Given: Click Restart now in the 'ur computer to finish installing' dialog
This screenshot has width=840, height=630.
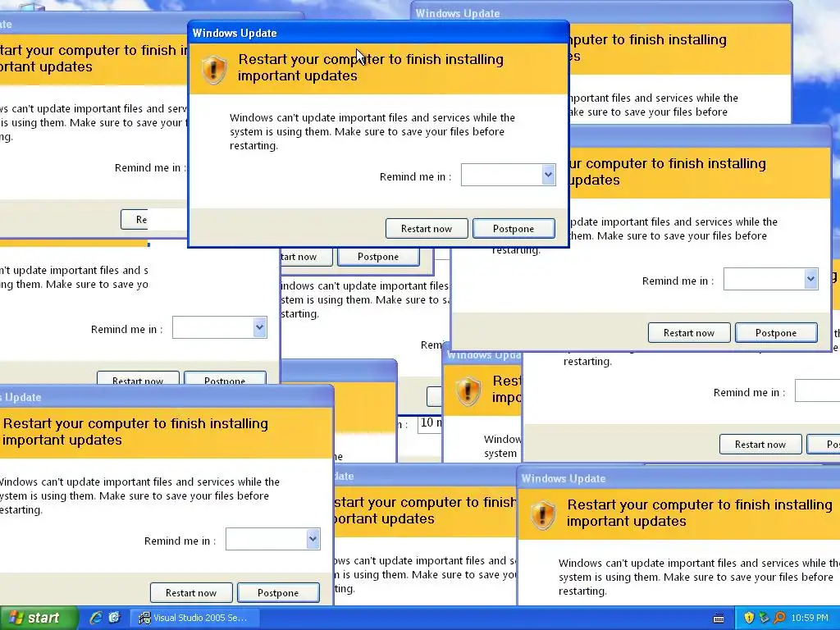Looking at the screenshot, I should coord(689,333).
